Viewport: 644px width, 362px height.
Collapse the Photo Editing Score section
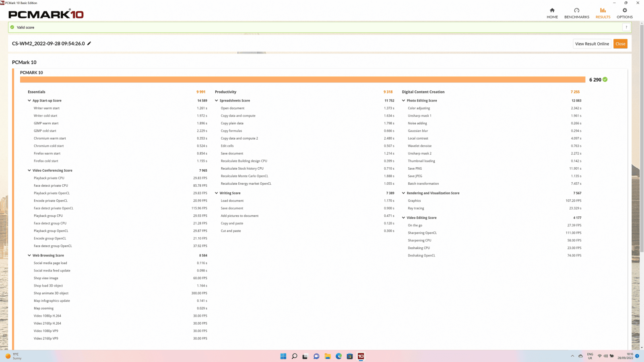403,101
